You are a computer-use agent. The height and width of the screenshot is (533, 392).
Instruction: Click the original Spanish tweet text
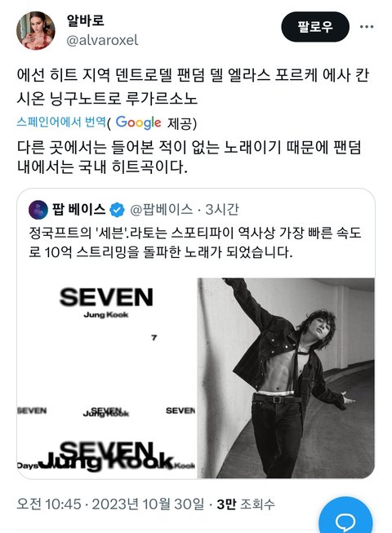193,87
